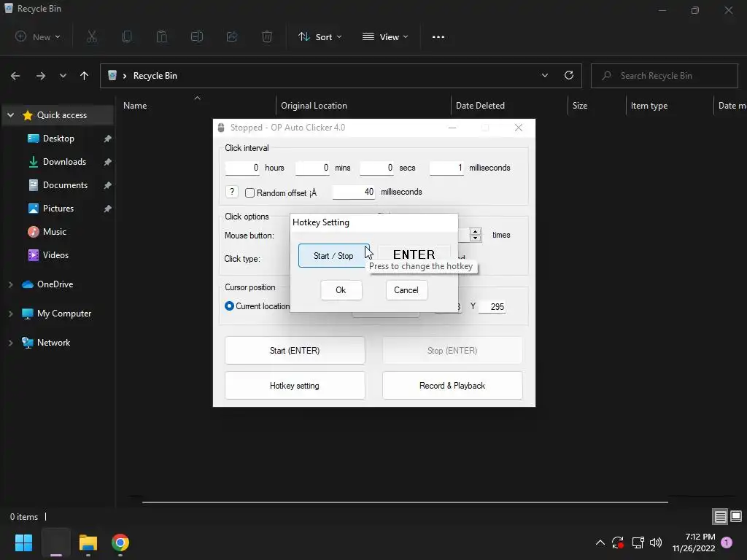Open Downloads in Quick access
Viewport: 747px width, 560px height.
(x=64, y=162)
